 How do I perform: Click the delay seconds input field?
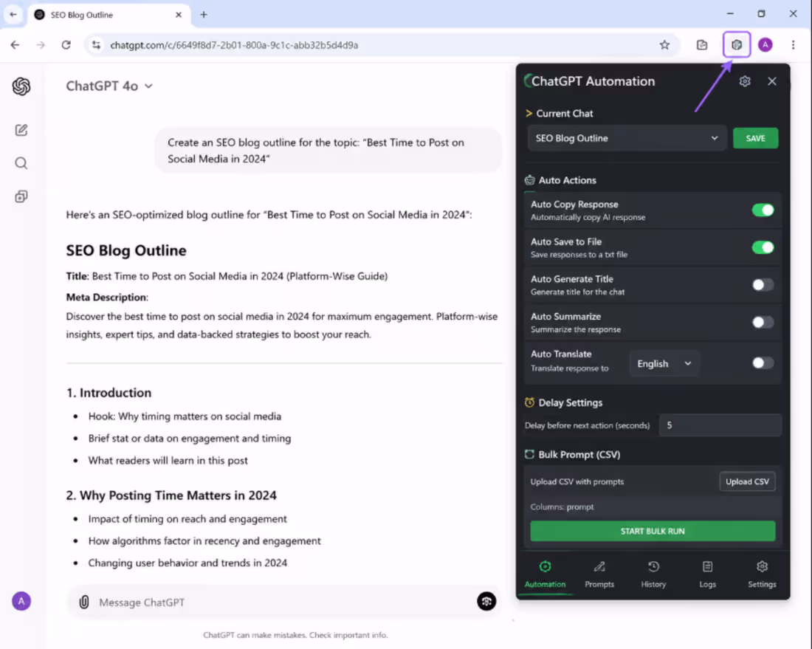720,425
